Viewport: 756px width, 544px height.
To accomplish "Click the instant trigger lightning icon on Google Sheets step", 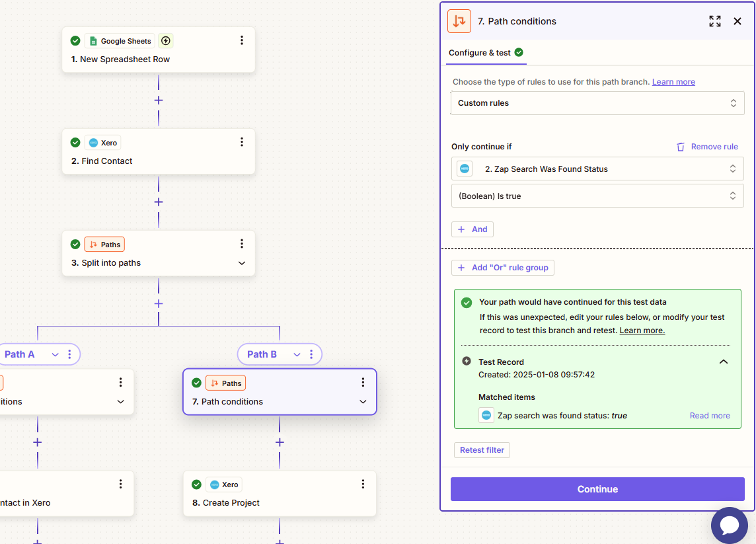I will [x=166, y=41].
